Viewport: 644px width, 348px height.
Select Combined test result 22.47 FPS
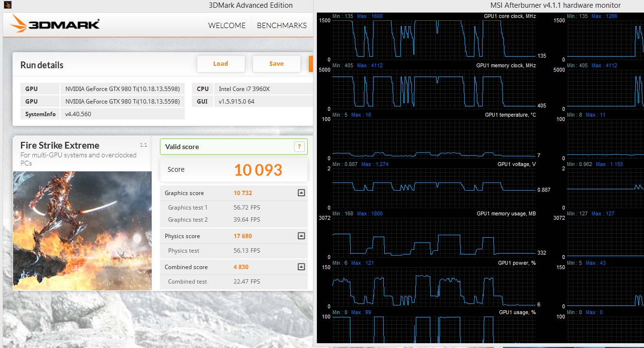pyautogui.click(x=247, y=281)
